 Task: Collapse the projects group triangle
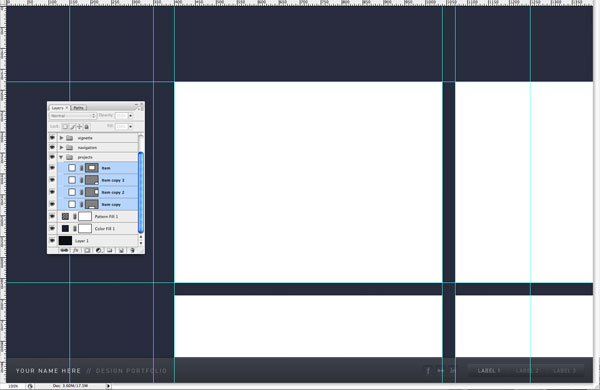coord(61,157)
